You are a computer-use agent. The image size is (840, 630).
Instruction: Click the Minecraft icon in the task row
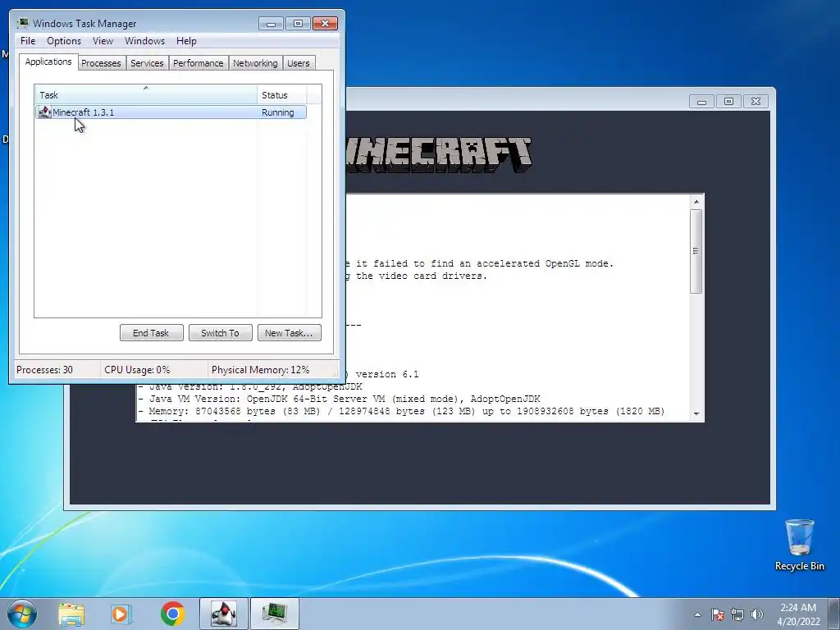[x=45, y=112]
